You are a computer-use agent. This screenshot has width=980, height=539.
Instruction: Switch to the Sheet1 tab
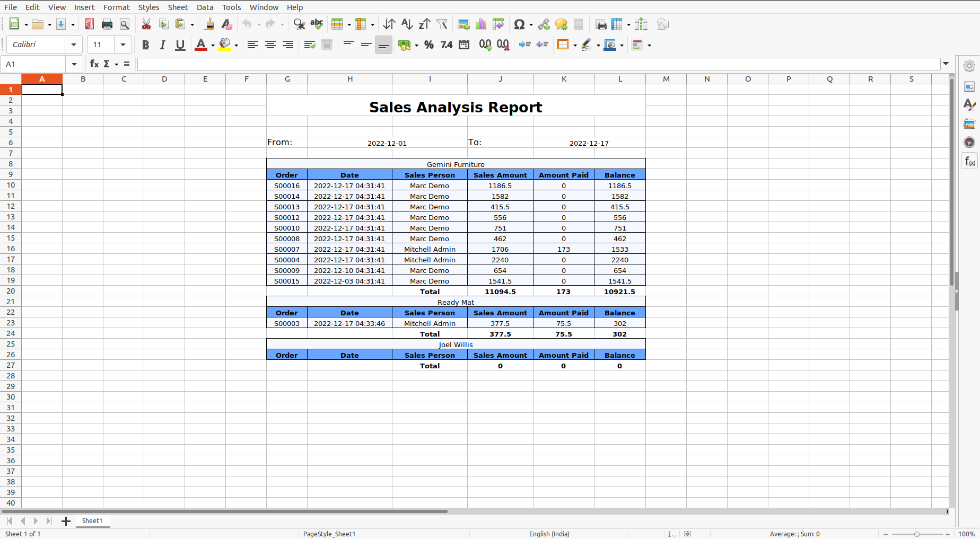point(92,521)
